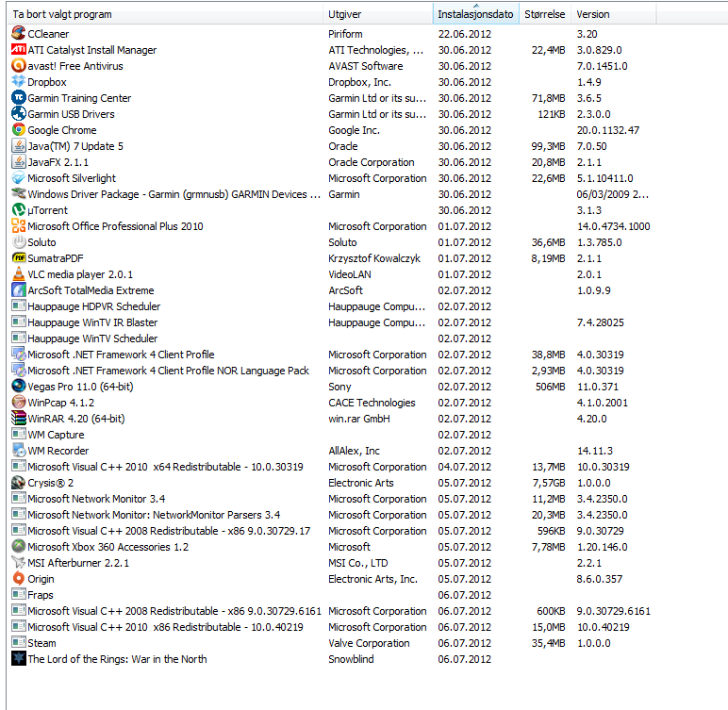The width and height of the screenshot is (728, 710).
Task: Select the Steam entry name
Action: tap(41, 643)
